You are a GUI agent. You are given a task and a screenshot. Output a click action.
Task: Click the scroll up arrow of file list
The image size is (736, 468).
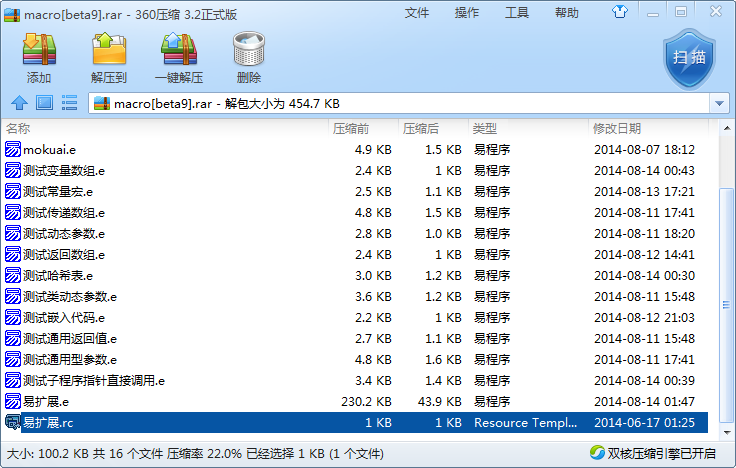click(x=727, y=128)
